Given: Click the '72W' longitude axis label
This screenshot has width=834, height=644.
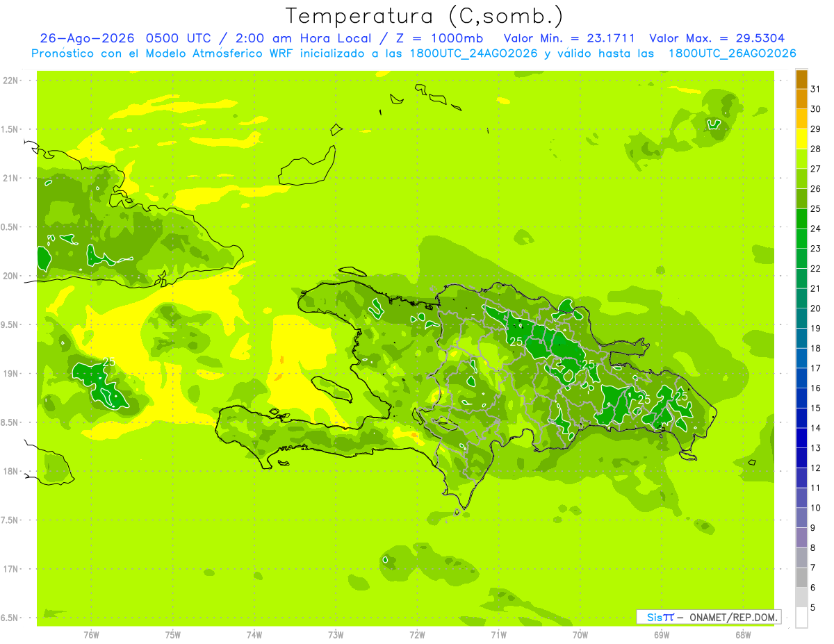Looking at the screenshot, I should (x=417, y=634).
